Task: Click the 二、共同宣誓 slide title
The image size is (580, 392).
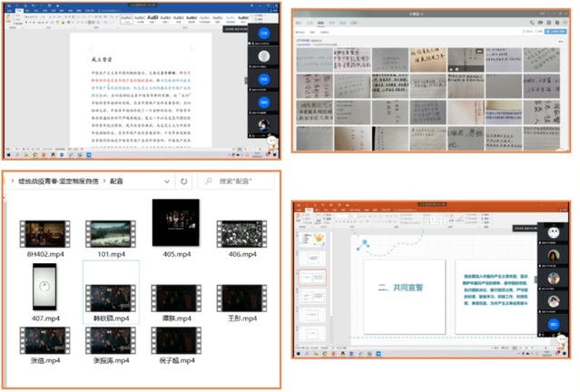Action: [x=401, y=288]
